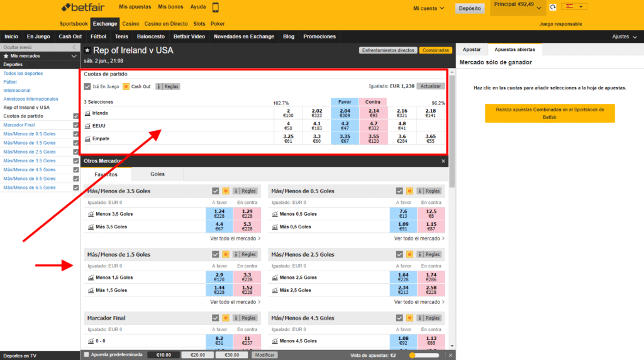Refresh balance with the reload icon

pos(553,7)
